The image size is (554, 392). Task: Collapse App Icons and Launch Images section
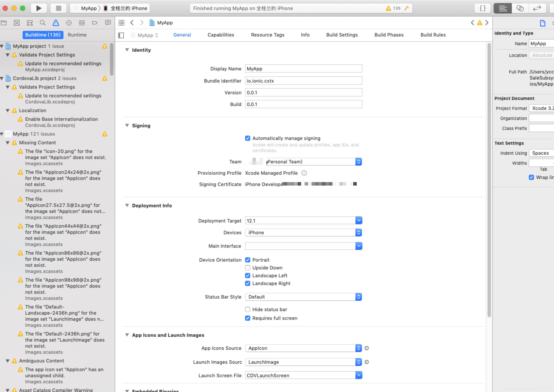pos(127,335)
